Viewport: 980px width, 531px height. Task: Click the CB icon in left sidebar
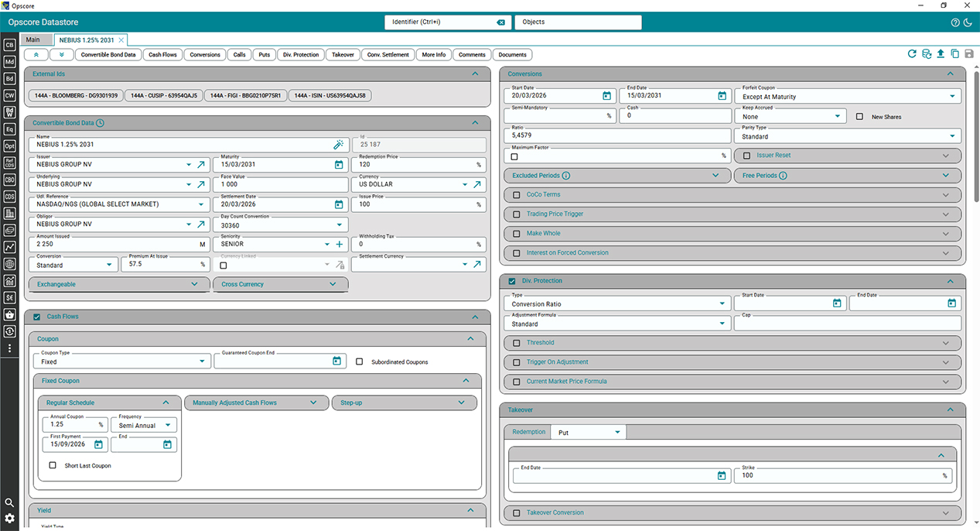9,45
